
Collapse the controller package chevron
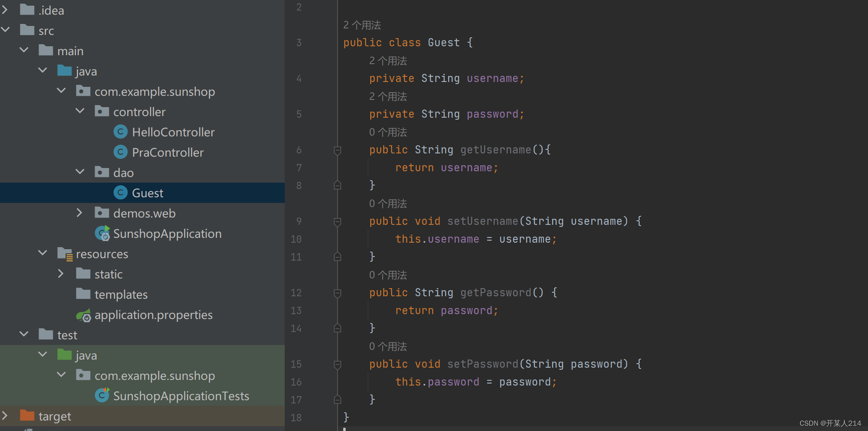(x=80, y=111)
